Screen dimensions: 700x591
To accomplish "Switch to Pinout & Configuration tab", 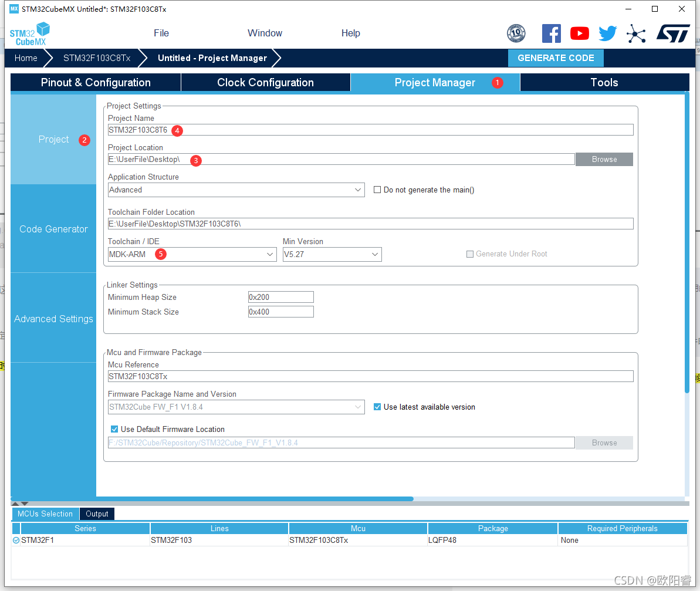I will [x=96, y=83].
